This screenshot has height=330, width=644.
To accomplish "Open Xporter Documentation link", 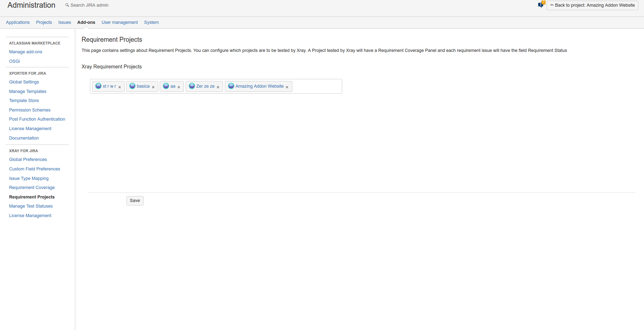I will [24, 138].
